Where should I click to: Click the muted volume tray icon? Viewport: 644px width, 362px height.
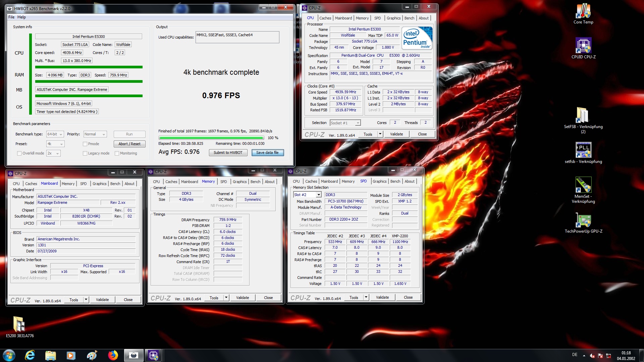tap(592, 356)
